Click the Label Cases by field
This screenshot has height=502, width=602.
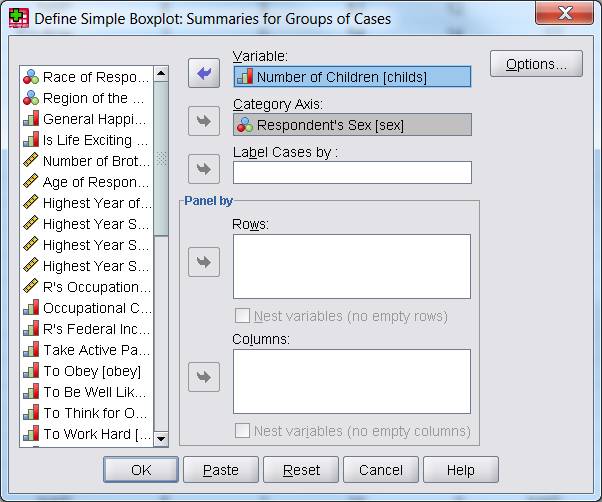coord(352,172)
